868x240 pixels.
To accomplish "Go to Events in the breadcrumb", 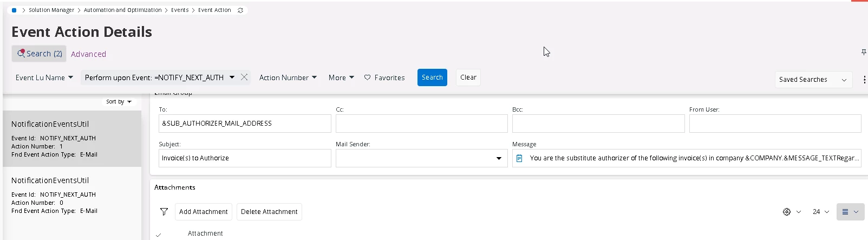I will [x=180, y=10].
